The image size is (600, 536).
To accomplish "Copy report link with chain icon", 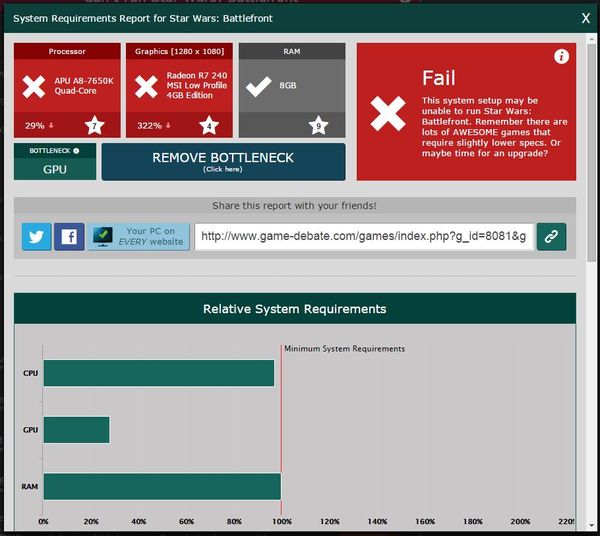I will point(551,237).
